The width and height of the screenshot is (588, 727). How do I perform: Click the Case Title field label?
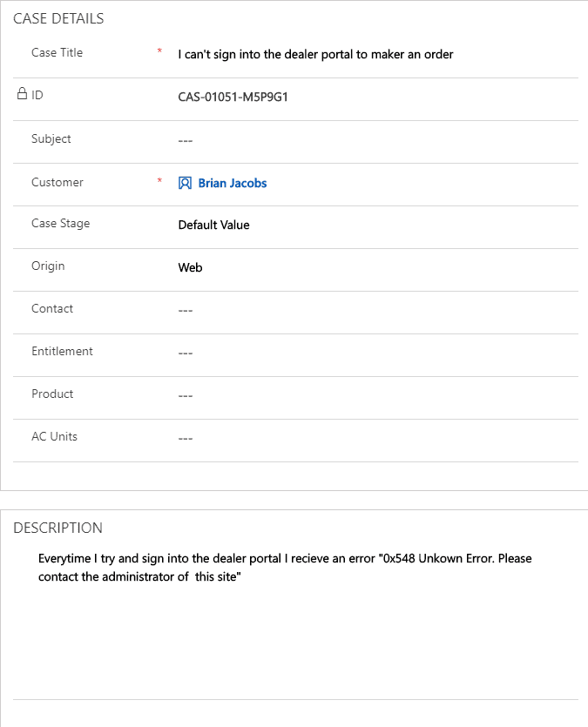(x=57, y=52)
